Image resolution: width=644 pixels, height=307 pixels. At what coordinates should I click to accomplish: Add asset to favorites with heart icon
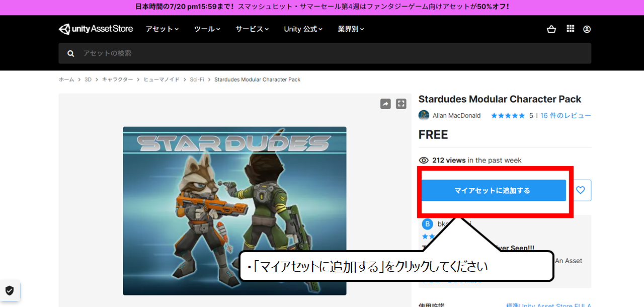click(581, 190)
